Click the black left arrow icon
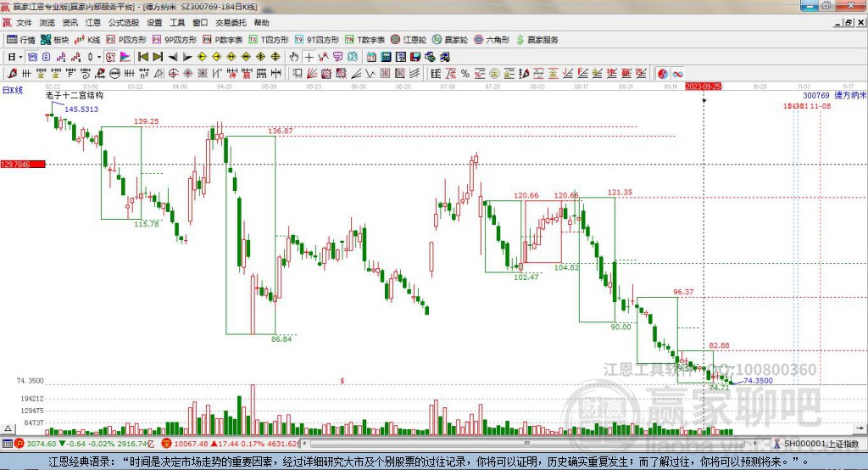The image size is (868, 470). click(173, 57)
